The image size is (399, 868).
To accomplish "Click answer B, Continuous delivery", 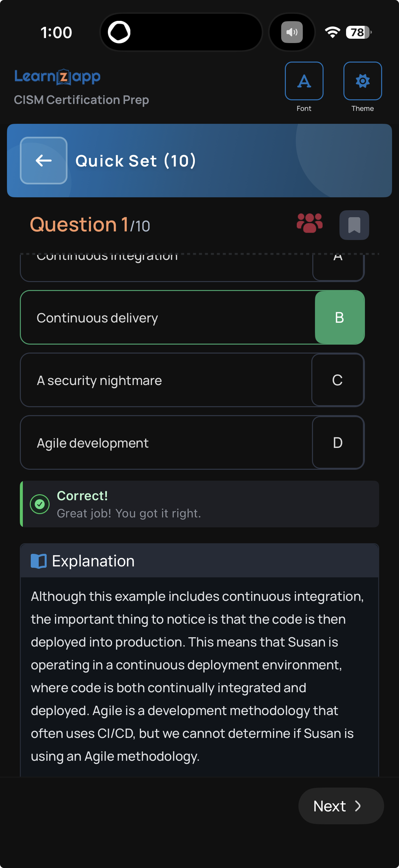I will (x=192, y=317).
